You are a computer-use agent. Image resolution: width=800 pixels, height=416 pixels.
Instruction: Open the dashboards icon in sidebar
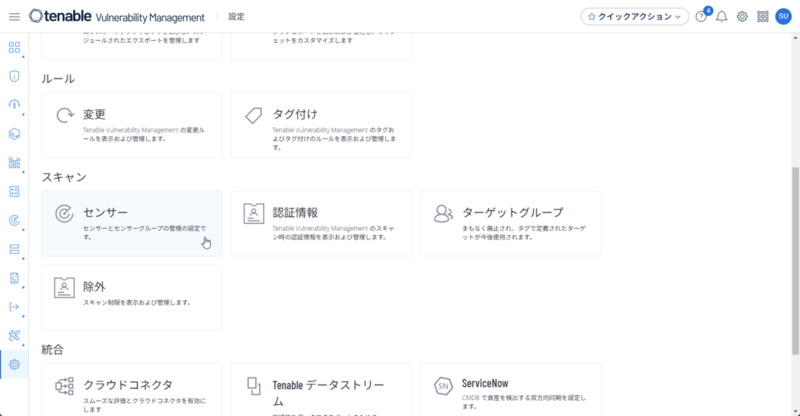(14, 47)
